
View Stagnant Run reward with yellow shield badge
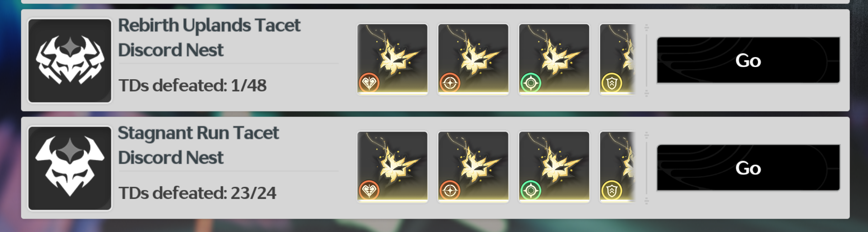tap(618, 167)
